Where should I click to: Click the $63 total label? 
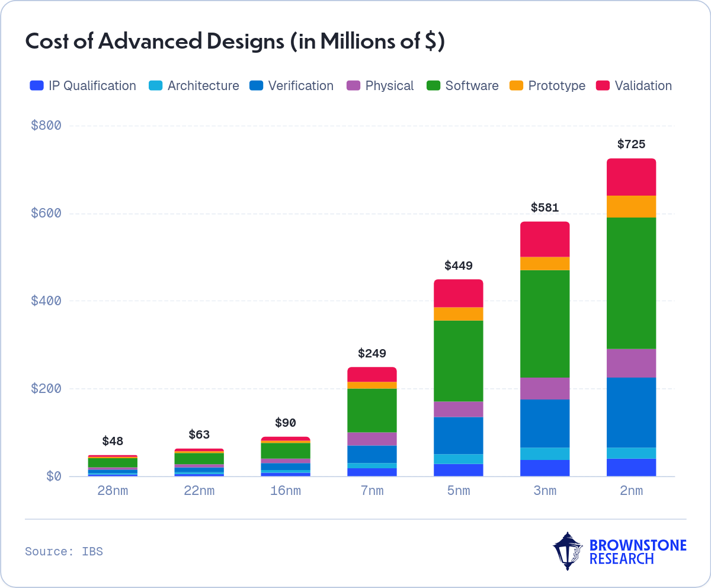click(x=199, y=434)
